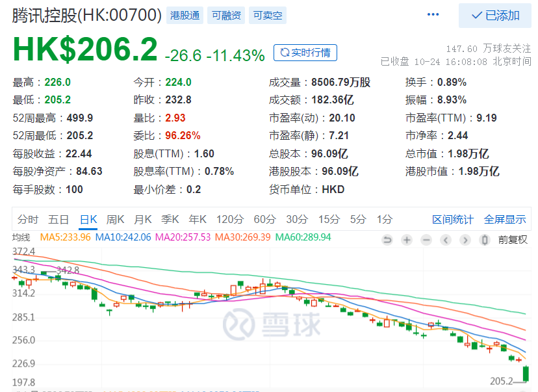Click the 总市值 value 1.98万亿

click(x=468, y=153)
